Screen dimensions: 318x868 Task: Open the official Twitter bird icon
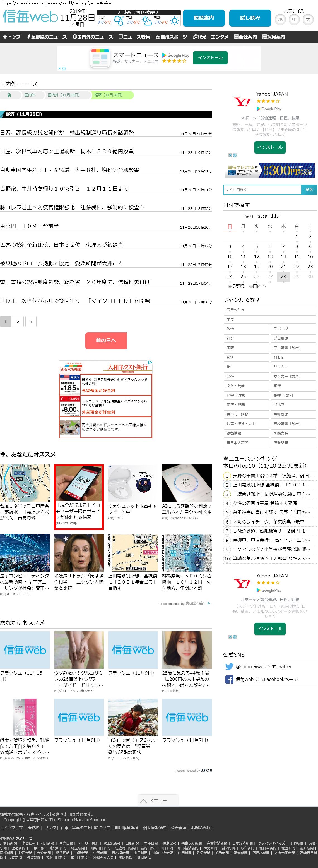coord(229,666)
